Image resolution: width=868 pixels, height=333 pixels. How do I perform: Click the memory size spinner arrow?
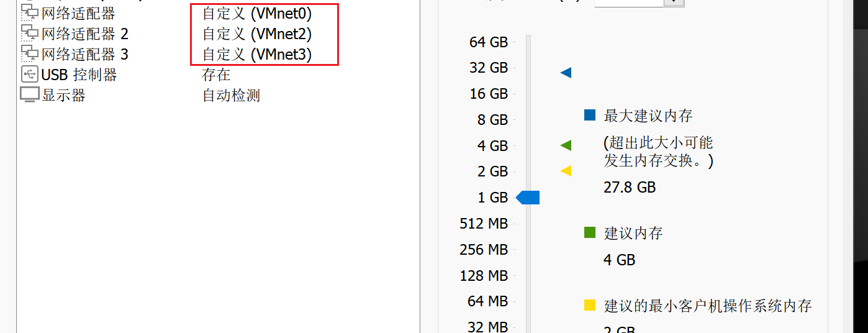click(674, 2)
